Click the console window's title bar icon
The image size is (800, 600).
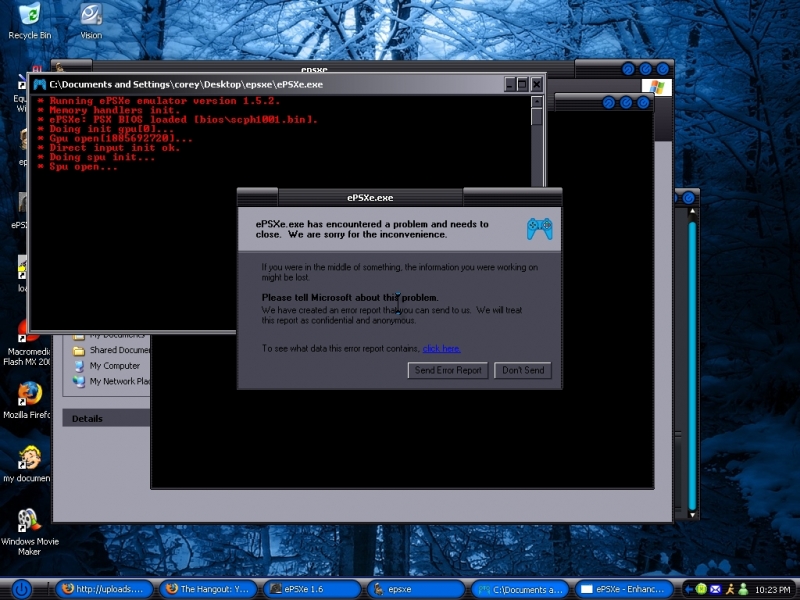pyautogui.click(x=39, y=84)
